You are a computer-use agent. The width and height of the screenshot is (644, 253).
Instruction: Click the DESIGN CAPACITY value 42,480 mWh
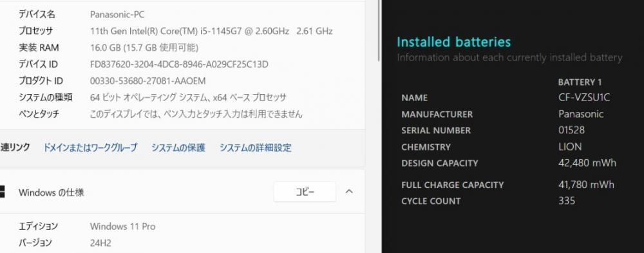pos(587,163)
